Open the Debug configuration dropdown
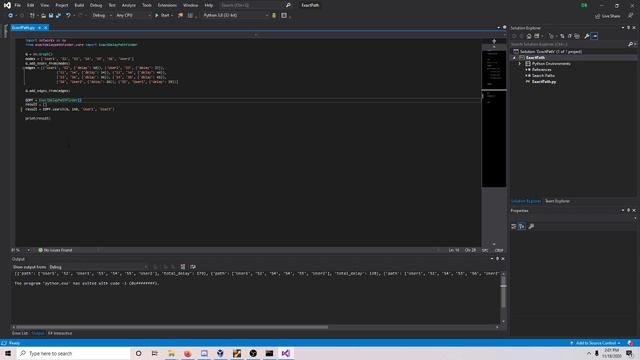 102,16
